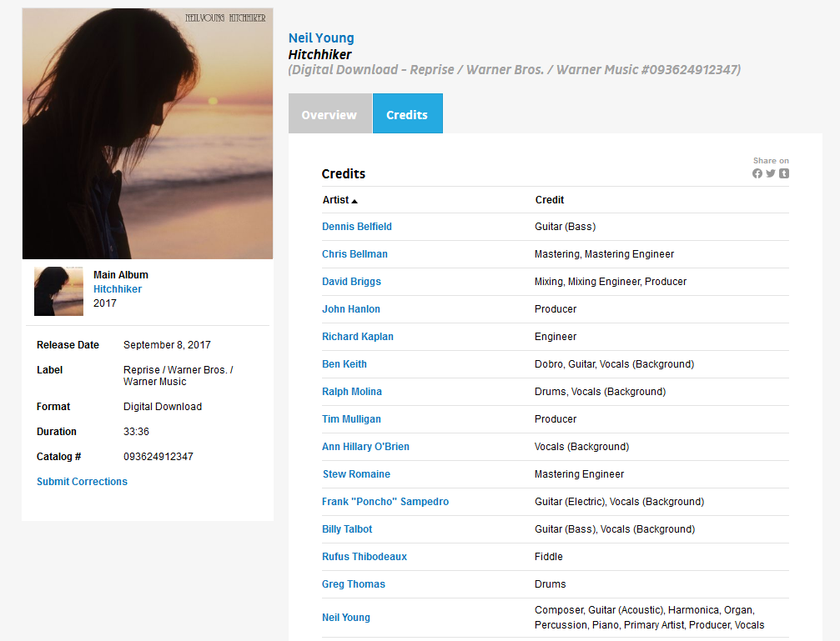Share credits on Facebook
Screen dimensions: 840x641
pos(757,173)
